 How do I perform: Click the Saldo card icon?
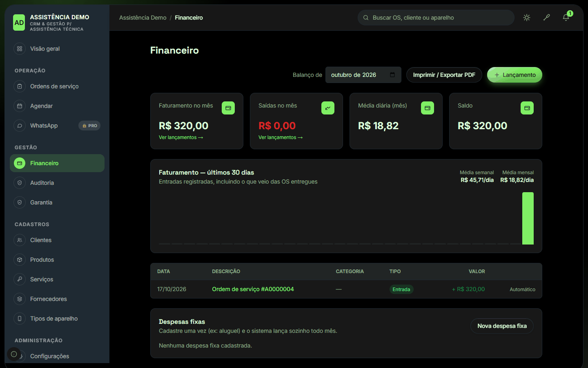click(x=527, y=108)
